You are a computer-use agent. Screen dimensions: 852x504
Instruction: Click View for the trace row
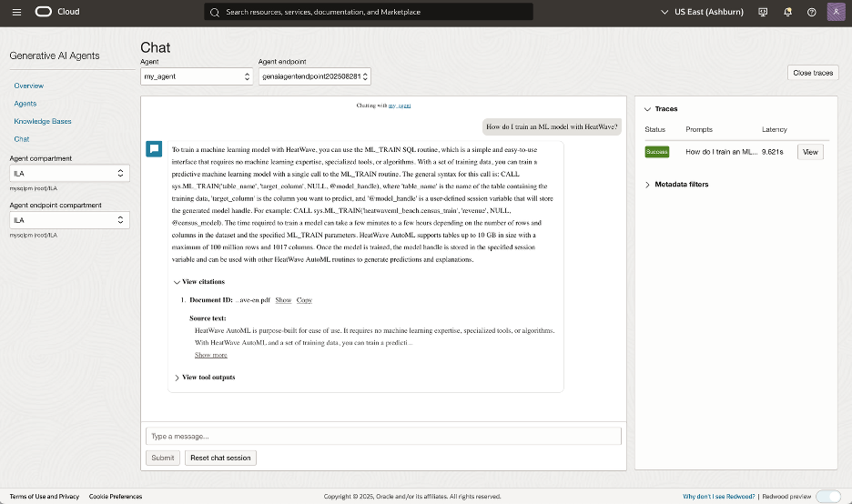pos(810,152)
